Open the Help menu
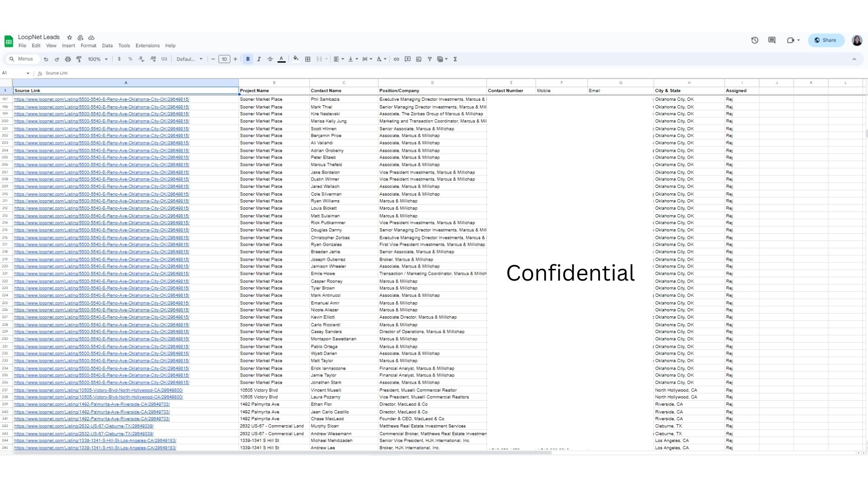Screen dimensions: 868x488 pos(170,46)
